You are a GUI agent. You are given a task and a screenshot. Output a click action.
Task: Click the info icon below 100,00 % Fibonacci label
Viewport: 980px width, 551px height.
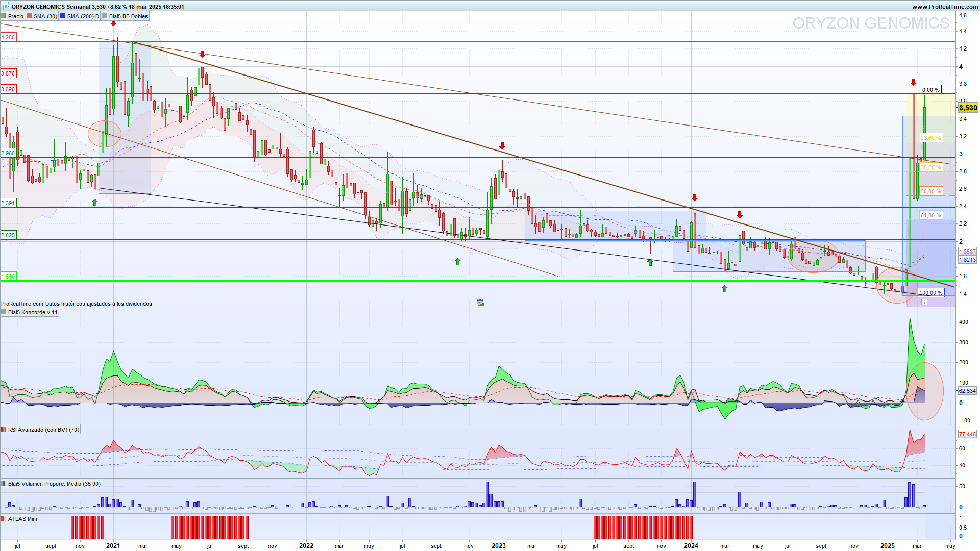tap(924, 303)
